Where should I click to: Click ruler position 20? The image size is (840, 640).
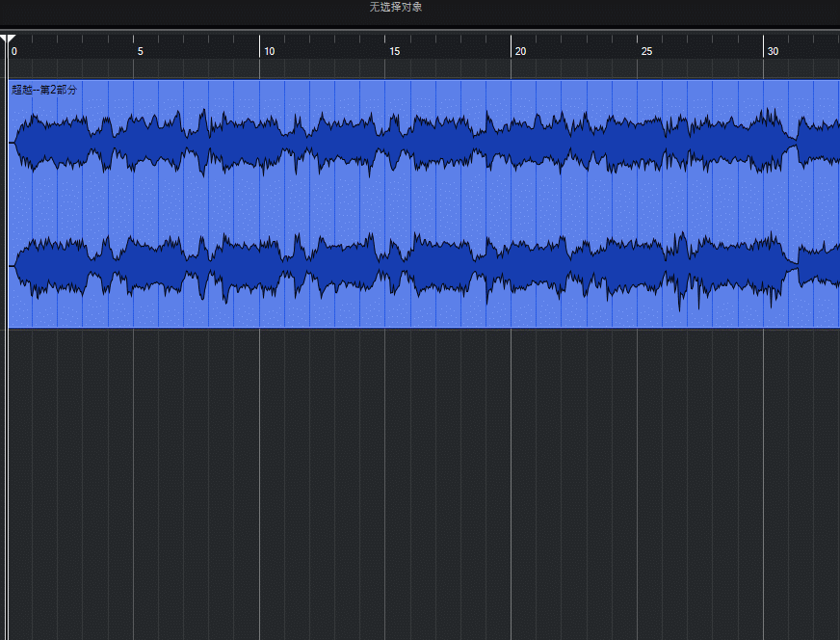[521, 51]
